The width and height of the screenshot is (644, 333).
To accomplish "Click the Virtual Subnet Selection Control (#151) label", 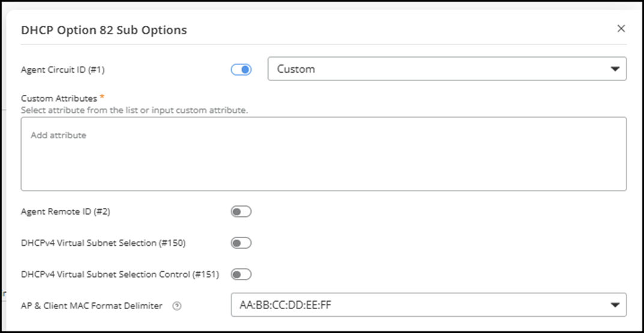I will click(120, 274).
